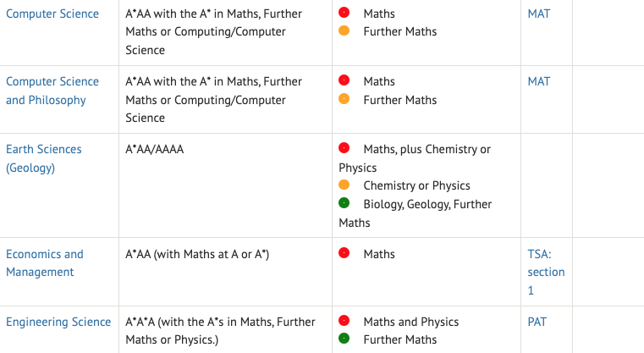Viewport: 644px width, 353px height.
Task: Click orange dot next to Further Maths in Philosophy row
Action: (344, 99)
